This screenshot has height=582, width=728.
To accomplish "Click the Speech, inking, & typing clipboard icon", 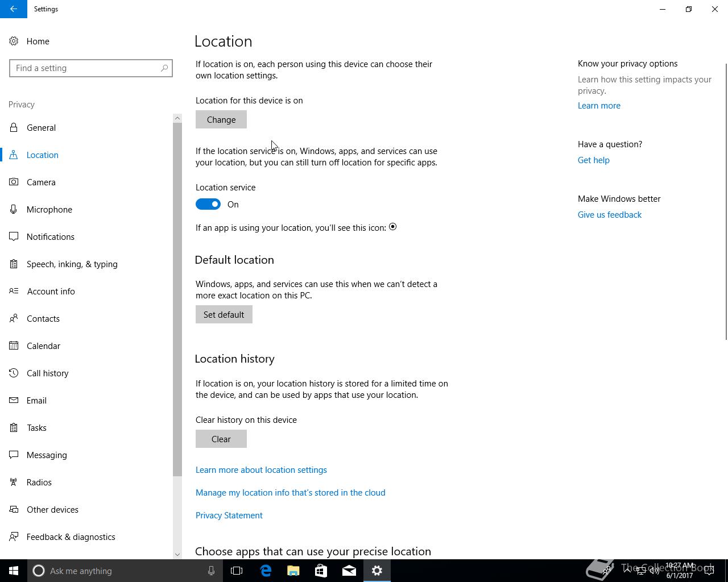I will 14,264.
